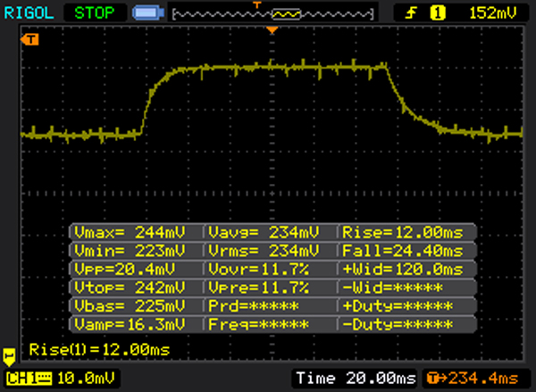Click the Vbas= 225mV measurement
The height and width of the screenshot is (392, 536).
click(130, 306)
